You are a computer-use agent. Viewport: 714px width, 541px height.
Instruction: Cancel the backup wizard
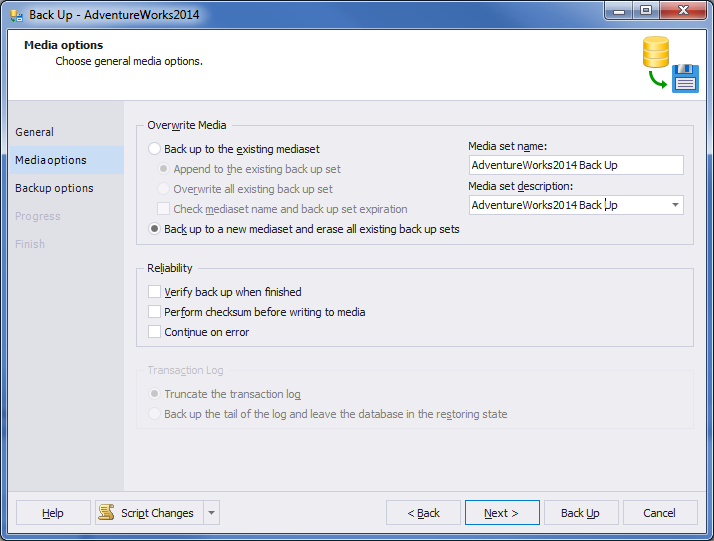[660, 513]
